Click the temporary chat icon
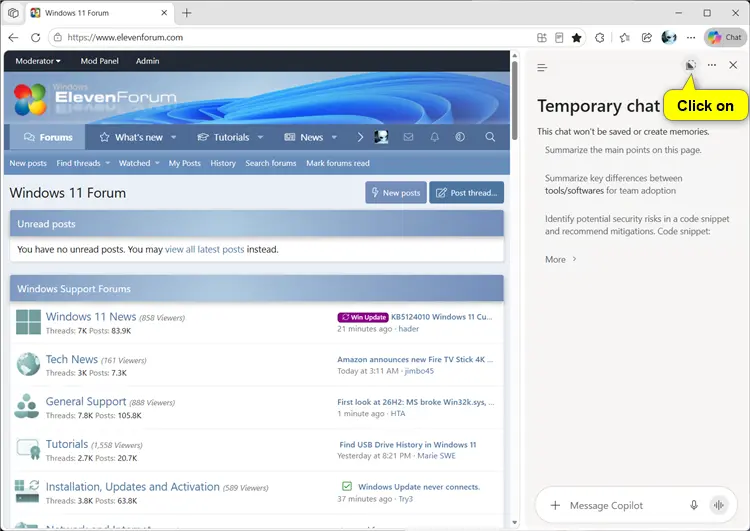Viewport: 750px width, 531px height. pos(690,65)
